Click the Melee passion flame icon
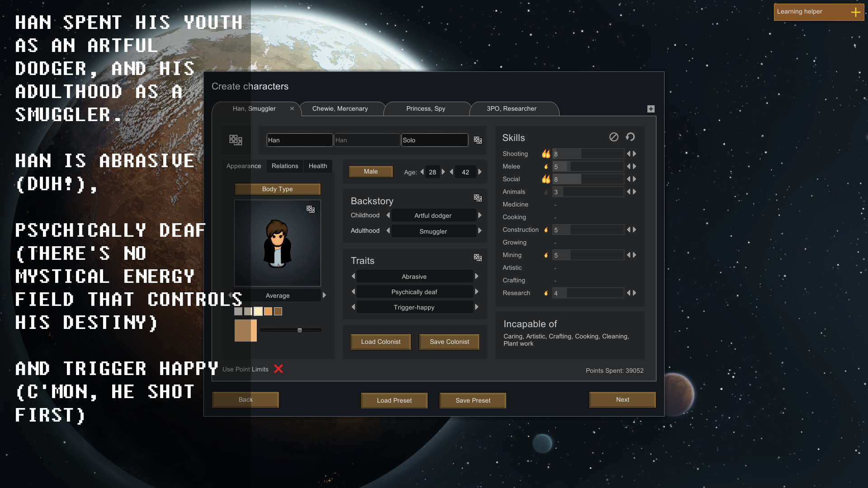Viewport: 868px width, 488px height. pos(546,167)
